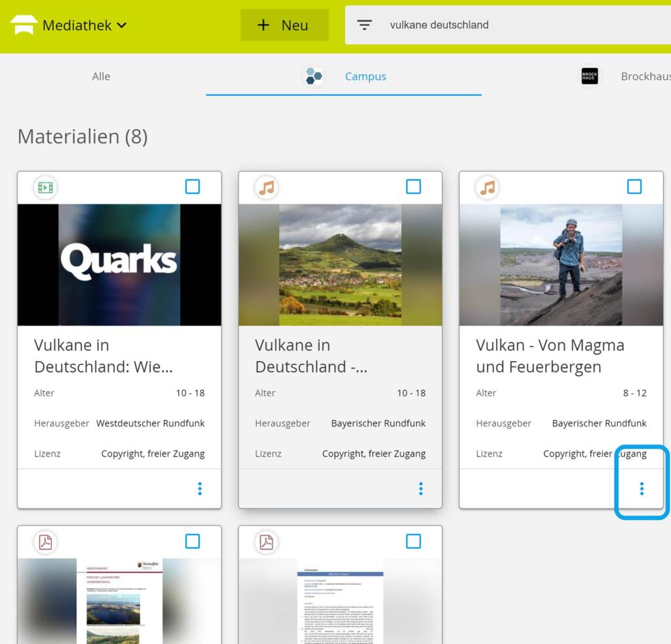
Task: Switch to the Brockhaus tab
Action: (645, 76)
